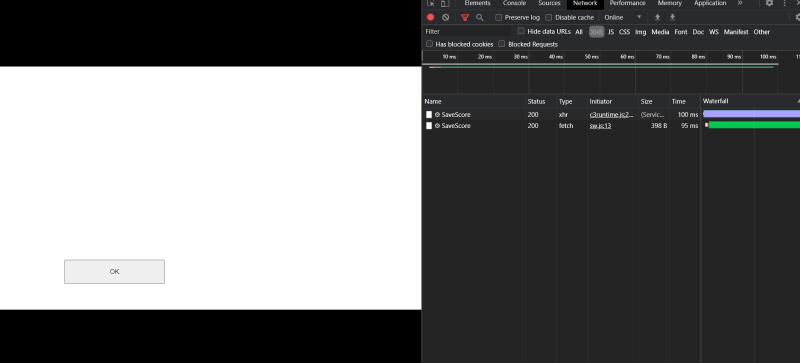The height and width of the screenshot is (363, 800).
Task: Click the OK button
Action: pos(114,272)
